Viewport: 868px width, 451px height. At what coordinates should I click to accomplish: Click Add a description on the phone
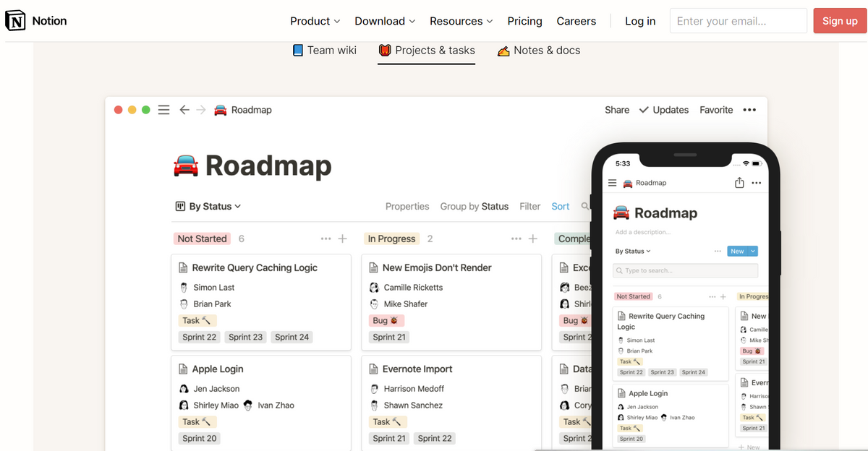pos(643,233)
